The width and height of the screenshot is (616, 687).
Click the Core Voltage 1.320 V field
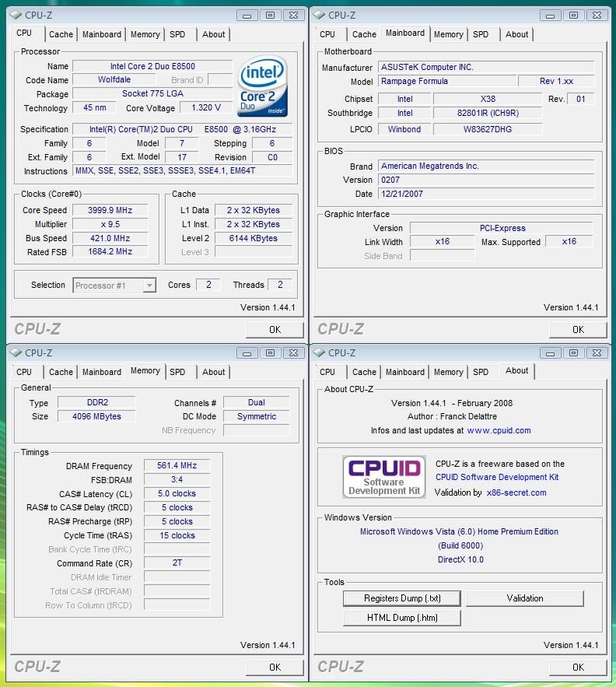pyautogui.click(x=205, y=108)
